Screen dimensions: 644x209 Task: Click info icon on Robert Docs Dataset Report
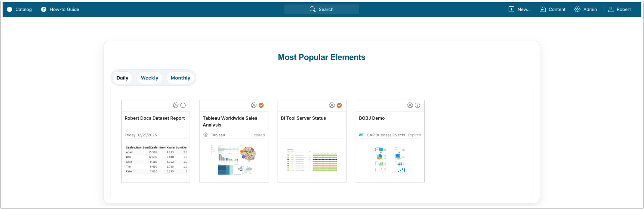coord(183,105)
